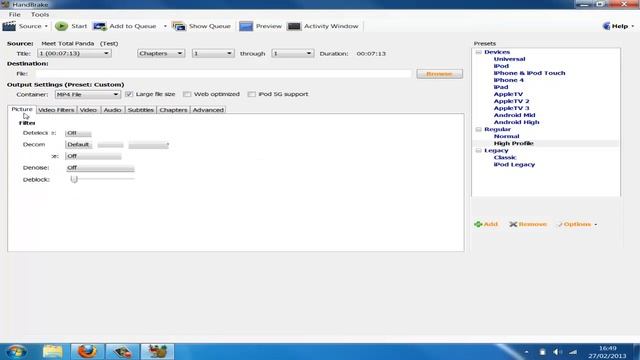Enable iPod 5G support checkbox
The height and width of the screenshot is (360, 640).
tap(251, 94)
